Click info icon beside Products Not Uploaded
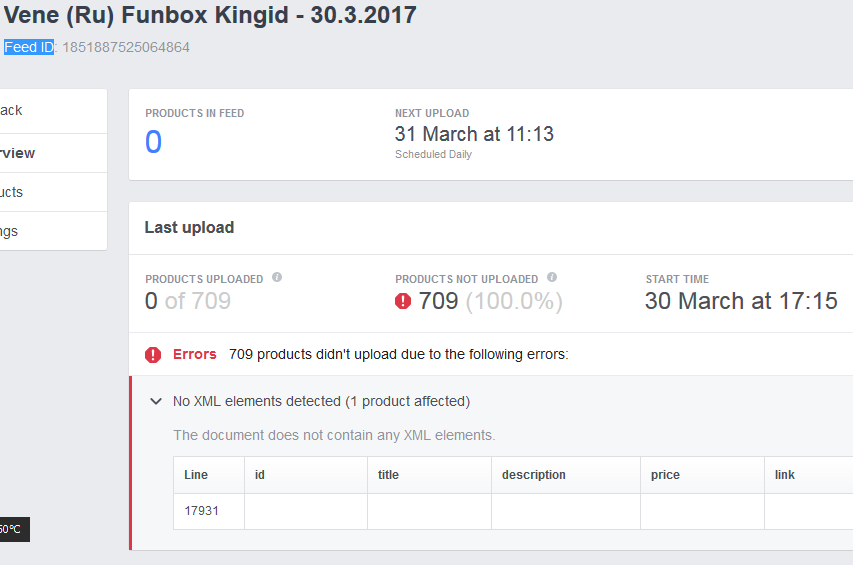The height and width of the screenshot is (565, 853). point(552,278)
